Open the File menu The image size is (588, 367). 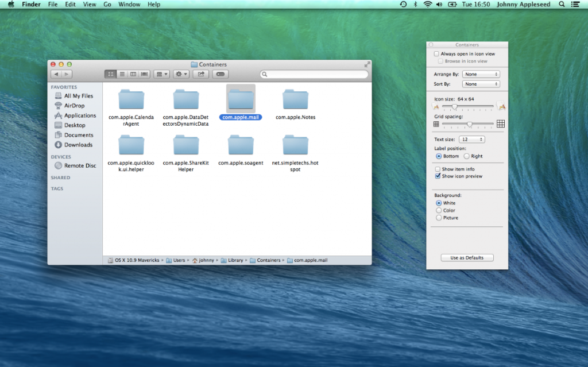[53, 4]
